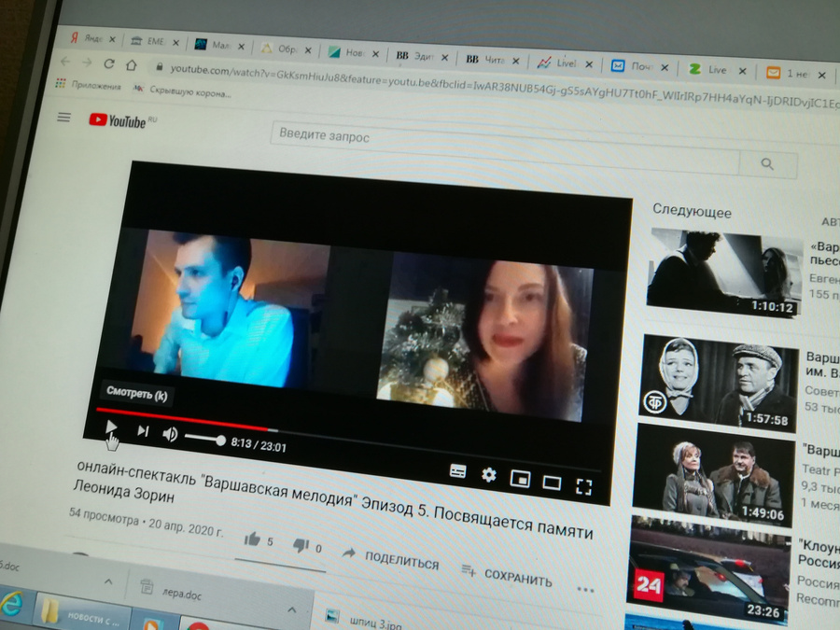Enter fullscreen mode for the video

(x=584, y=485)
